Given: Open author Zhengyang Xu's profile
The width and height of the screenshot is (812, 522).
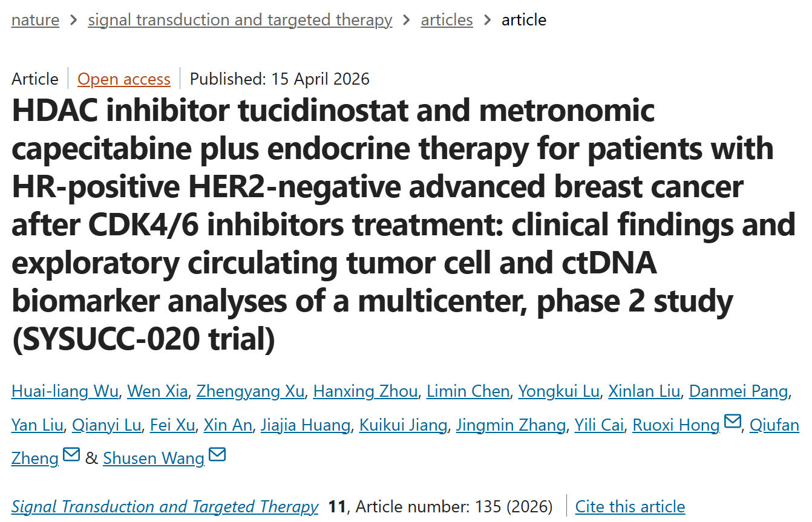Looking at the screenshot, I should (x=250, y=391).
